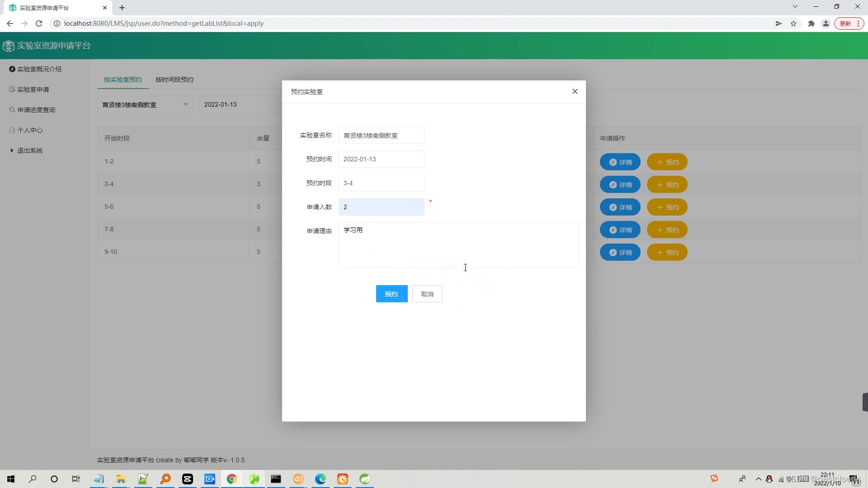Expand the 退出系统 sidebar arrow

[12, 150]
